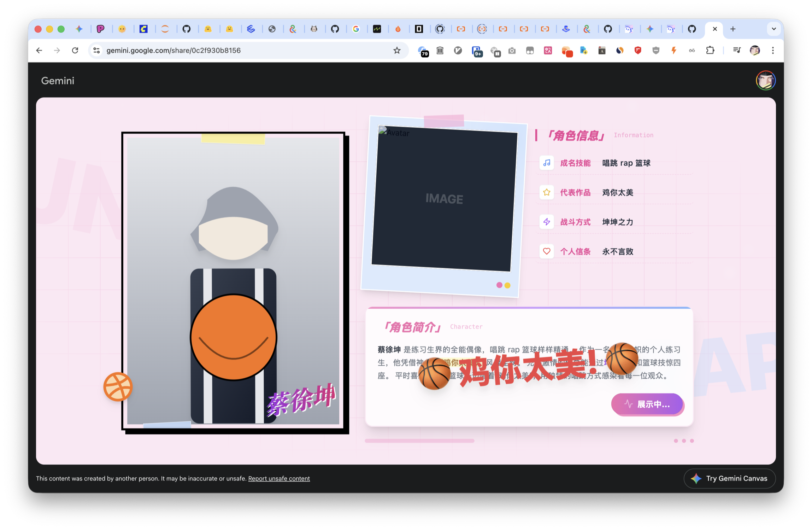
Task: Click the dark IMAGE avatar placeholder
Action: [444, 199]
